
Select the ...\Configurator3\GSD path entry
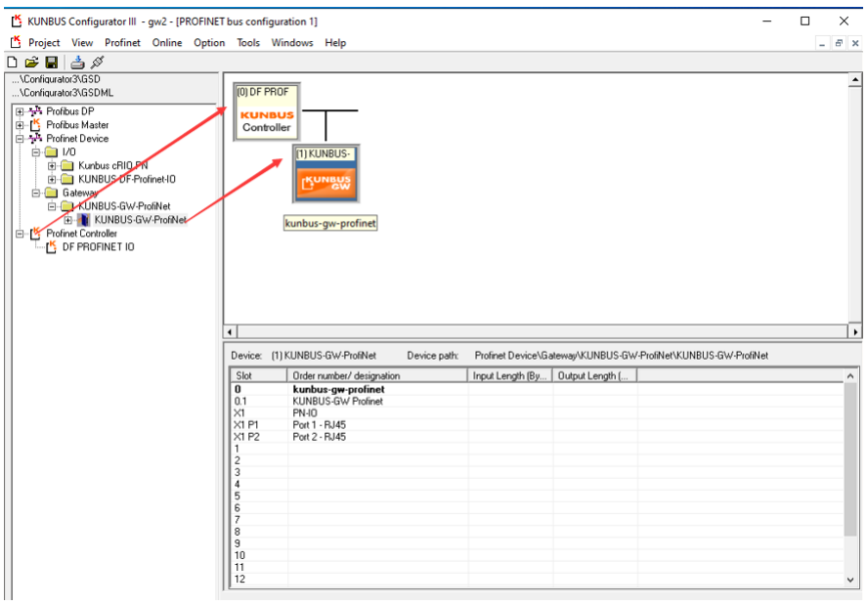coord(57,79)
